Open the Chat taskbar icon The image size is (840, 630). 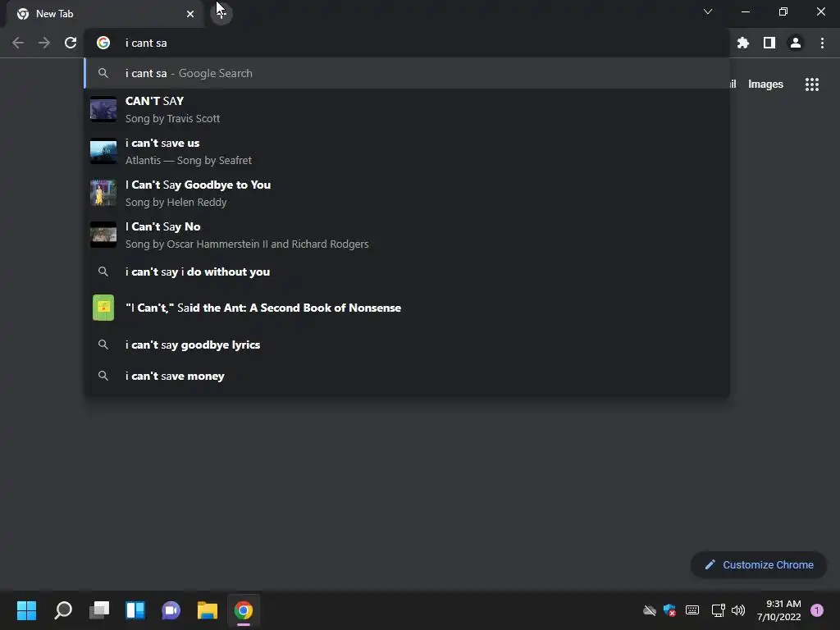coord(171,610)
